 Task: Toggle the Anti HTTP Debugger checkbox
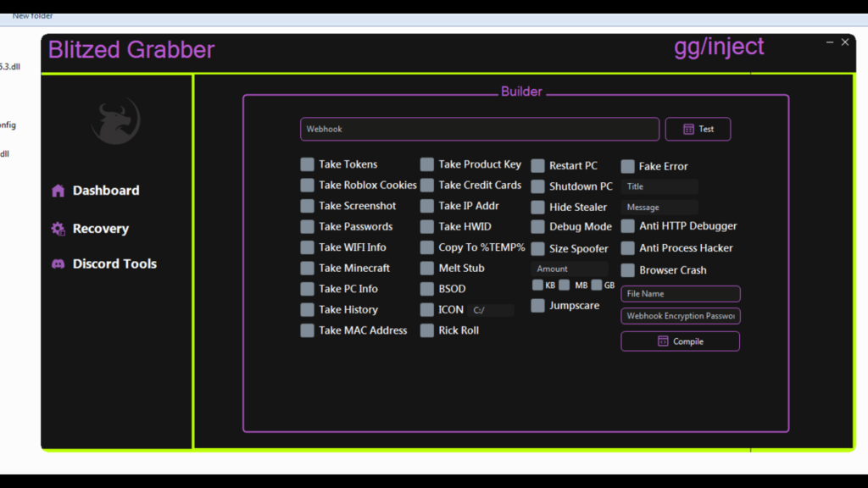point(628,225)
